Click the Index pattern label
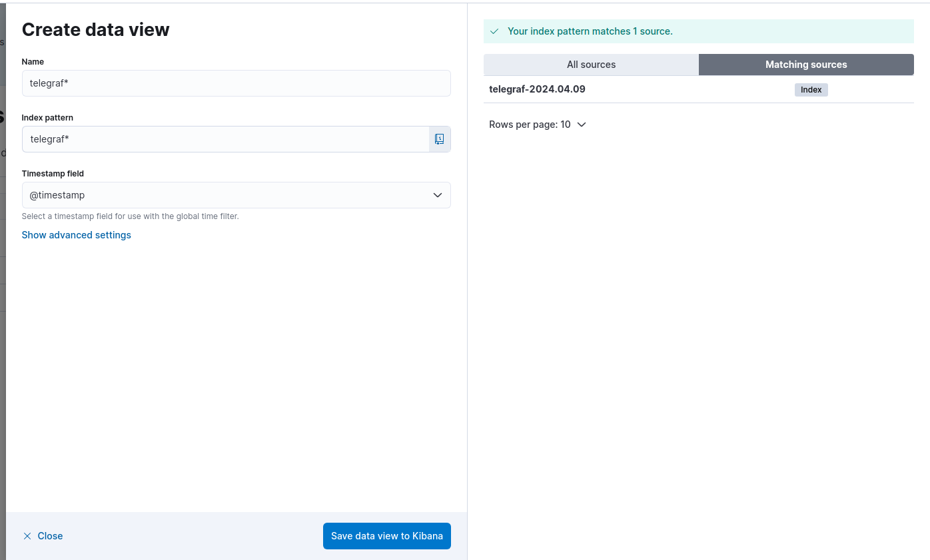 coord(47,117)
